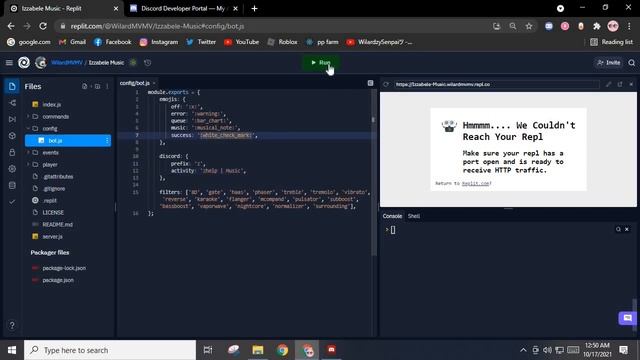This screenshot has width=640, height=360.
Task: Open the Chrome extensions puzzle icon
Action: tap(596, 26)
